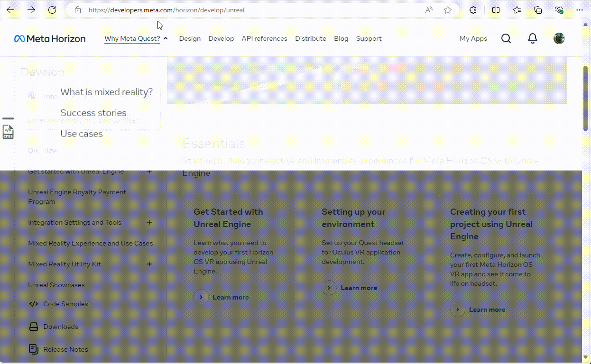
Task: Learn more about Get Started with Unreal Engine
Action: [222, 297]
